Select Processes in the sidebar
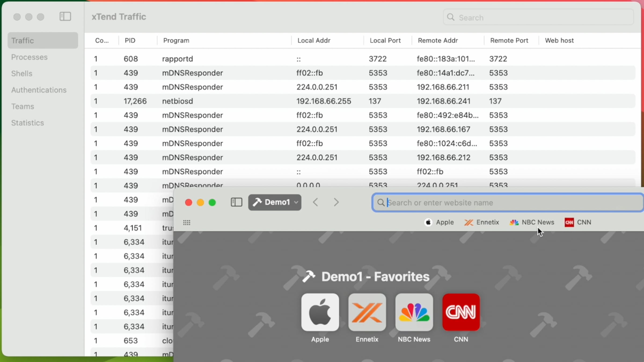The width and height of the screenshot is (644, 362). pyautogui.click(x=30, y=57)
